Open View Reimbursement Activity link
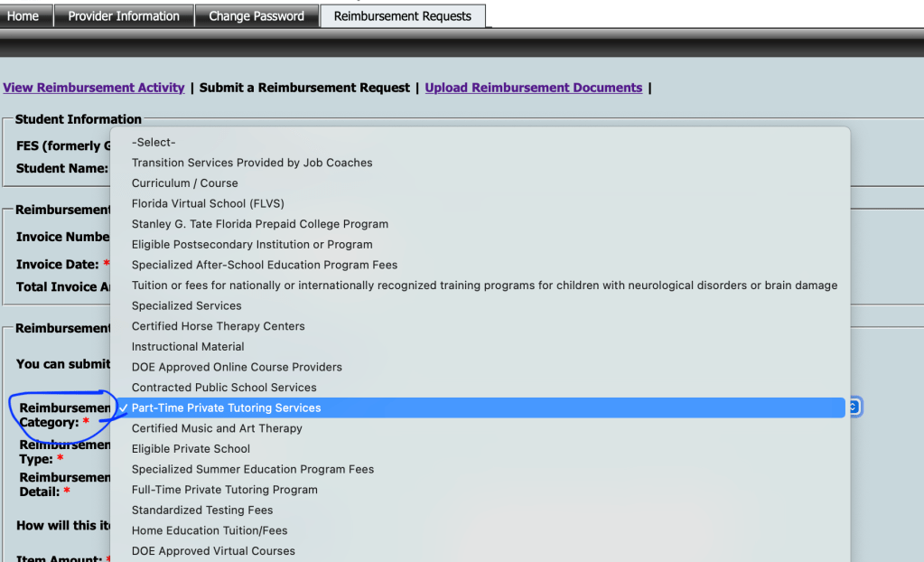The width and height of the screenshot is (924, 562). [x=94, y=88]
